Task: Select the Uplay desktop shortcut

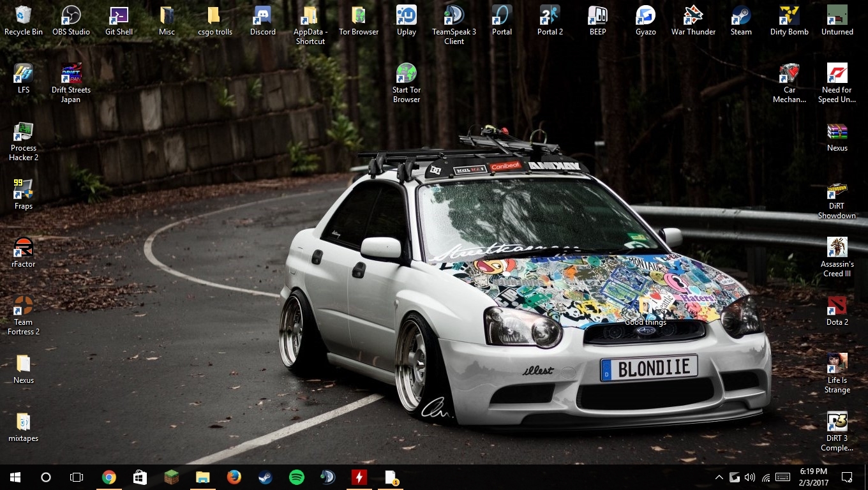Action: click(x=407, y=20)
